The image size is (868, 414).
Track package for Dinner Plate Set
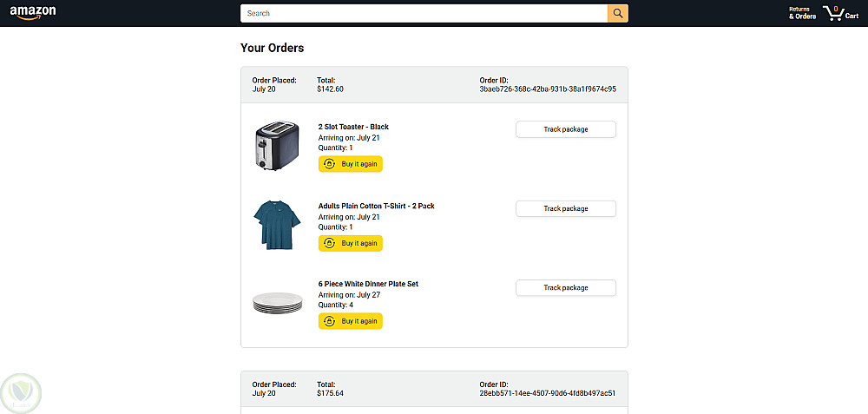click(565, 287)
